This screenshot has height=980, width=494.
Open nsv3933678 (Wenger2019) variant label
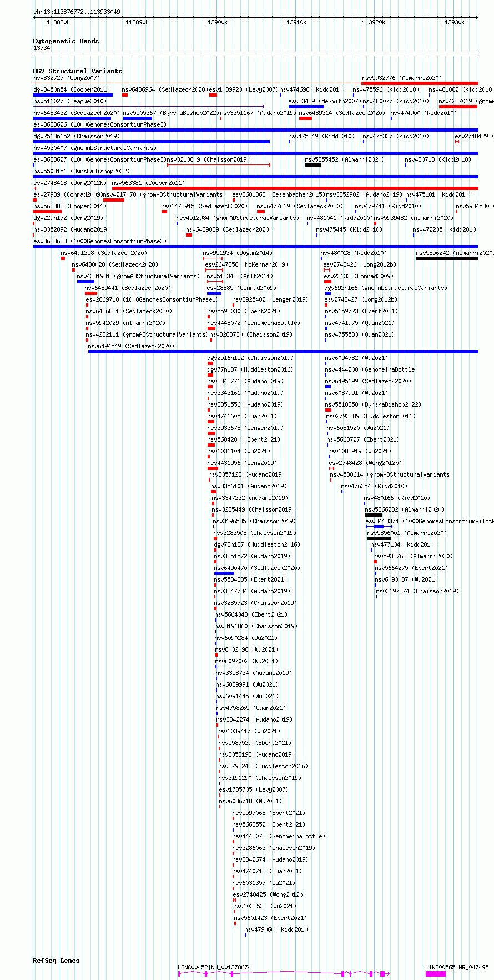coord(245,428)
